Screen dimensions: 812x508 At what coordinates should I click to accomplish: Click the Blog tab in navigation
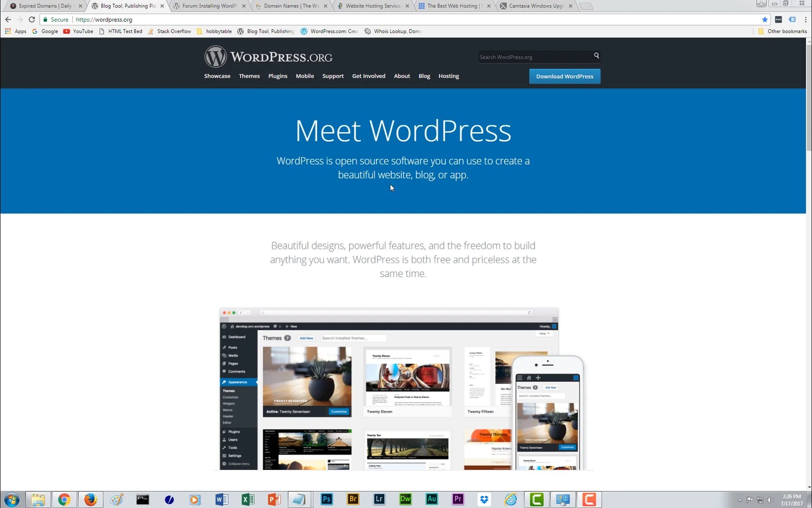tap(424, 76)
